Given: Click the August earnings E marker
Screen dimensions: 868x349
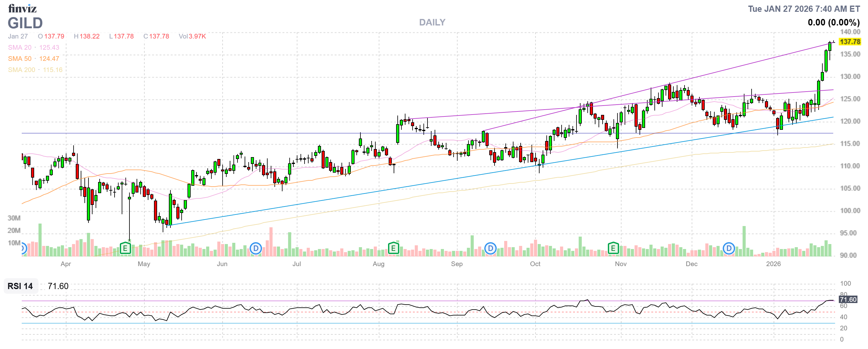Looking at the screenshot, I should pyautogui.click(x=393, y=249).
